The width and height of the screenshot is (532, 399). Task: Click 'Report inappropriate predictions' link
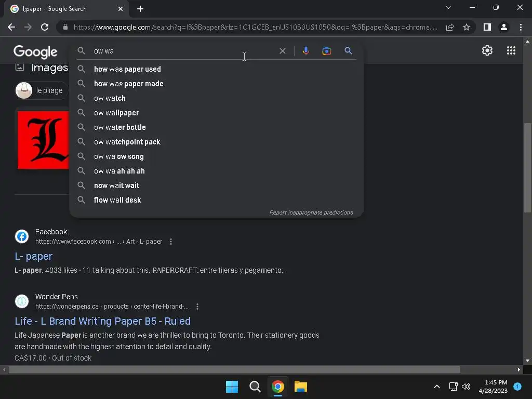[x=311, y=212]
